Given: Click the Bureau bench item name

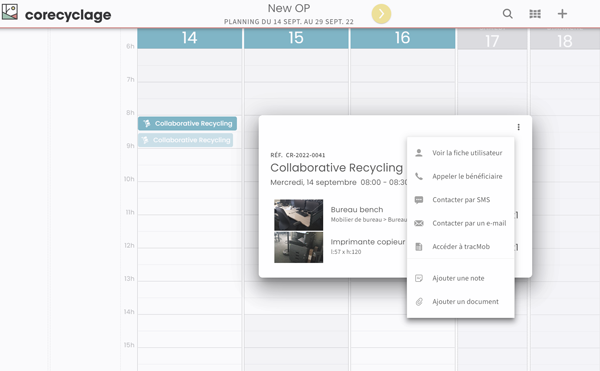Looking at the screenshot, I should point(357,210).
